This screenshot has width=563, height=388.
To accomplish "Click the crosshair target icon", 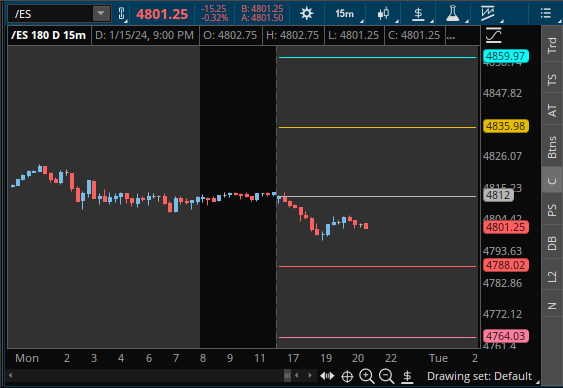I will (x=347, y=377).
